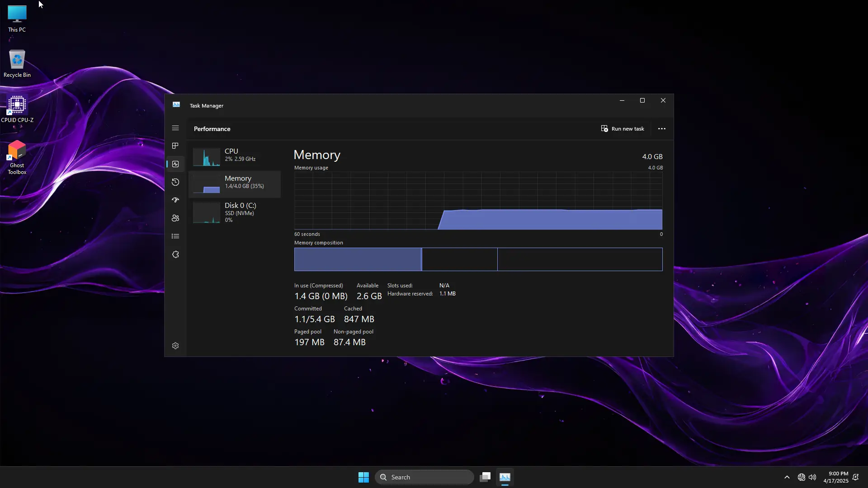The width and height of the screenshot is (868, 488).
Task: Open the Users page sidebar icon
Action: tap(175, 218)
